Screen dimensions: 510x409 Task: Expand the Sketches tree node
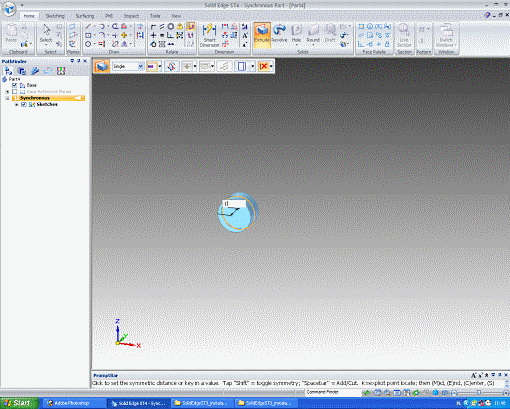(16, 104)
